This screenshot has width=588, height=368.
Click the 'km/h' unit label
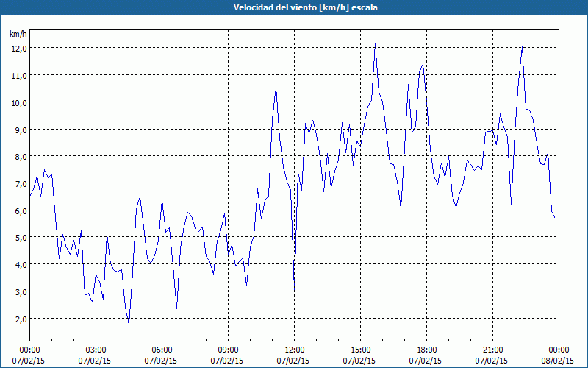tap(18, 34)
